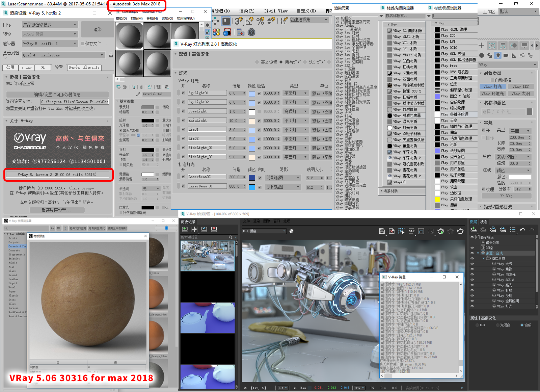Click lock icon beside view dropdown

pos(111,55)
